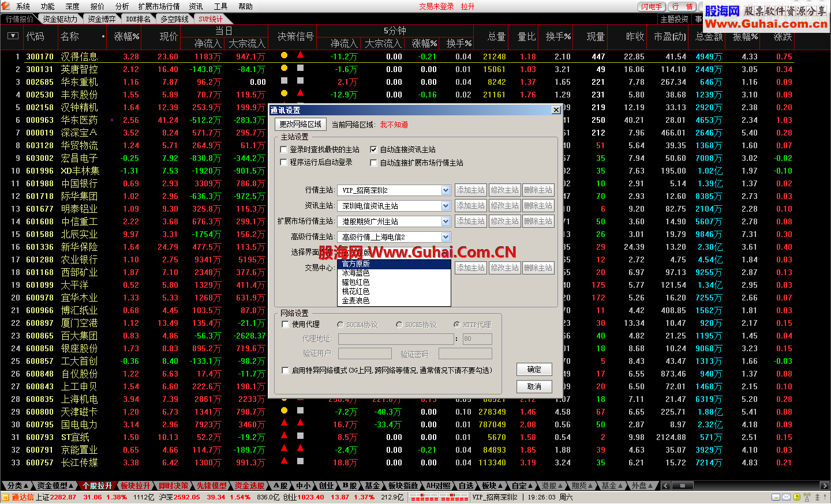Click the dropdown arrow box in table header

pyautogui.click(x=13, y=36)
